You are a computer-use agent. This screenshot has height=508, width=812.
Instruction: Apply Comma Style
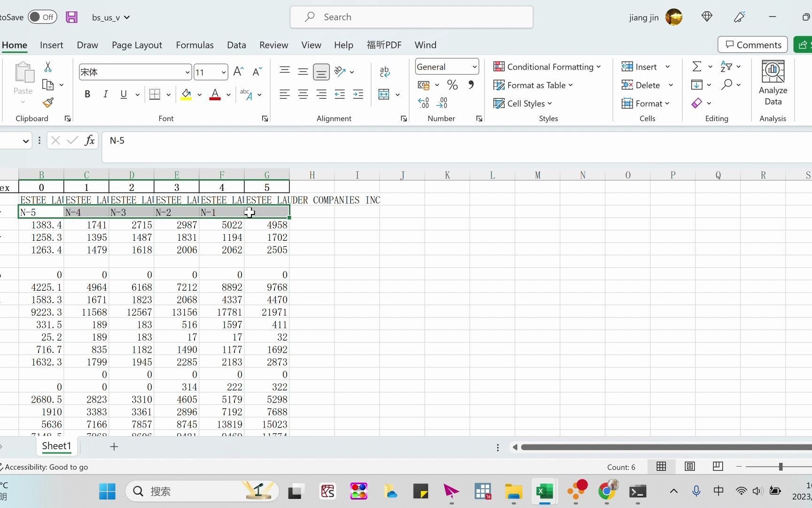471,85
